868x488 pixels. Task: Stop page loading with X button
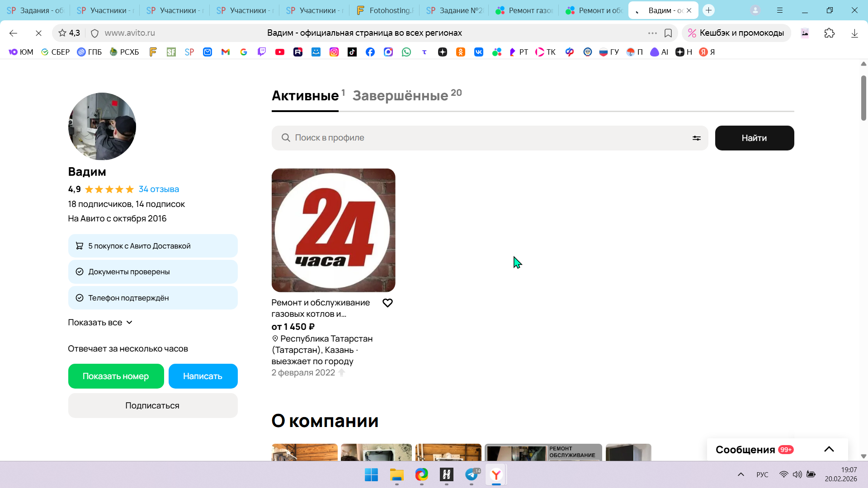(x=38, y=33)
